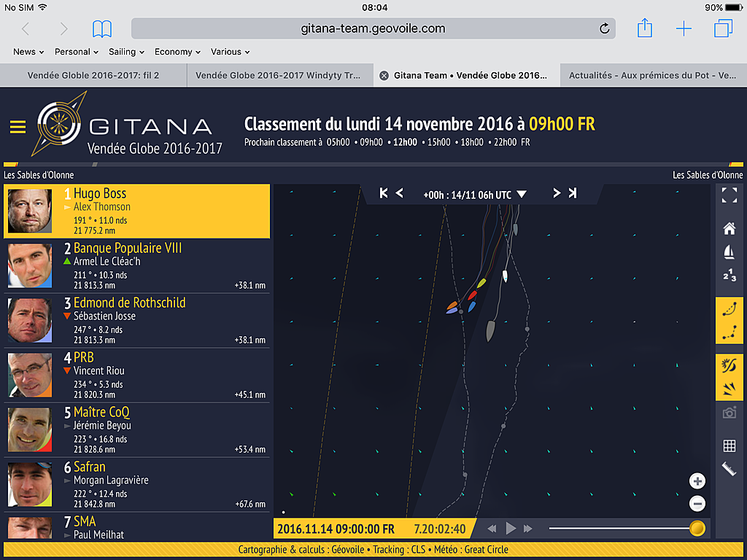Show all Safari tabs overview
This screenshot has height=560, width=747.
(x=723, y=28)
